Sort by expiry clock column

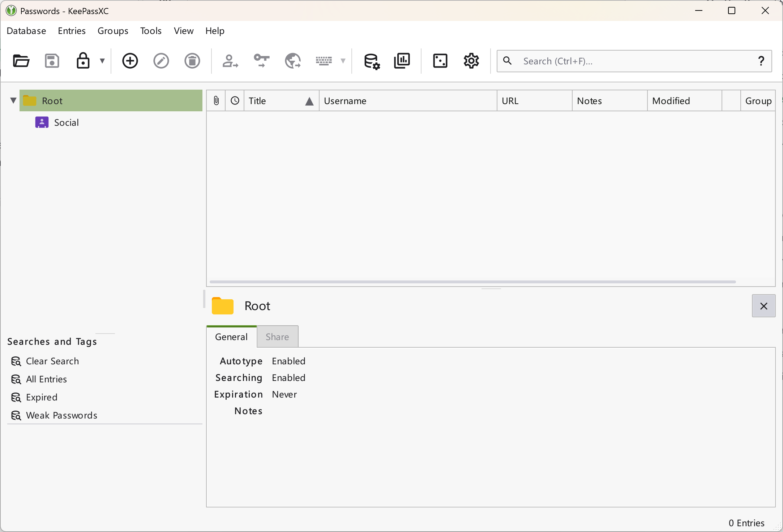[x=235, y=100]
